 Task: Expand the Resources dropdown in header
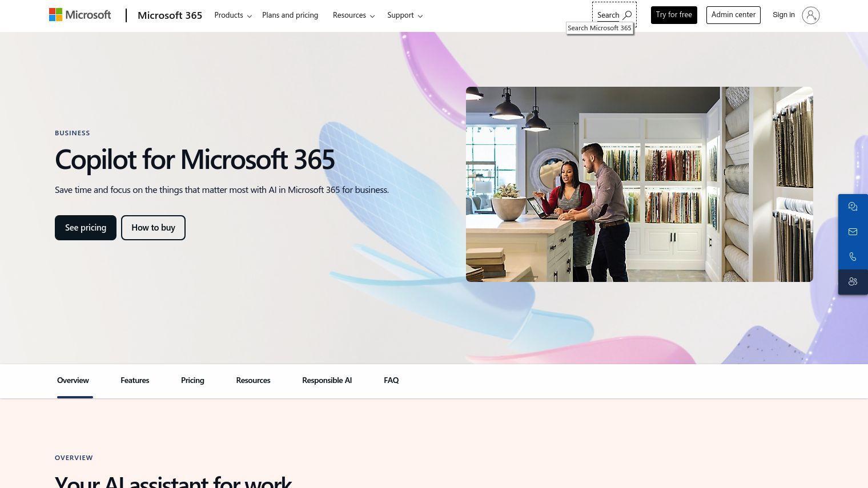click(353, 15)
